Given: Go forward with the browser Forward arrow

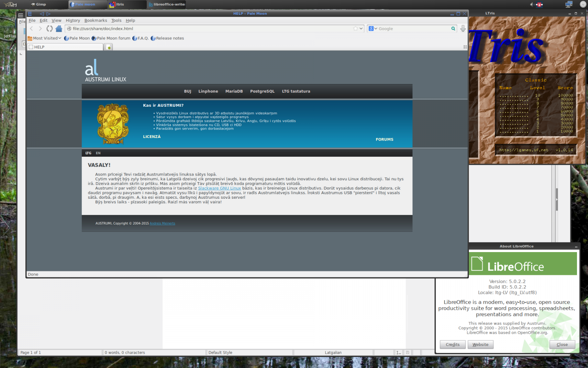Looking at the screenshot, I should 40,29.
